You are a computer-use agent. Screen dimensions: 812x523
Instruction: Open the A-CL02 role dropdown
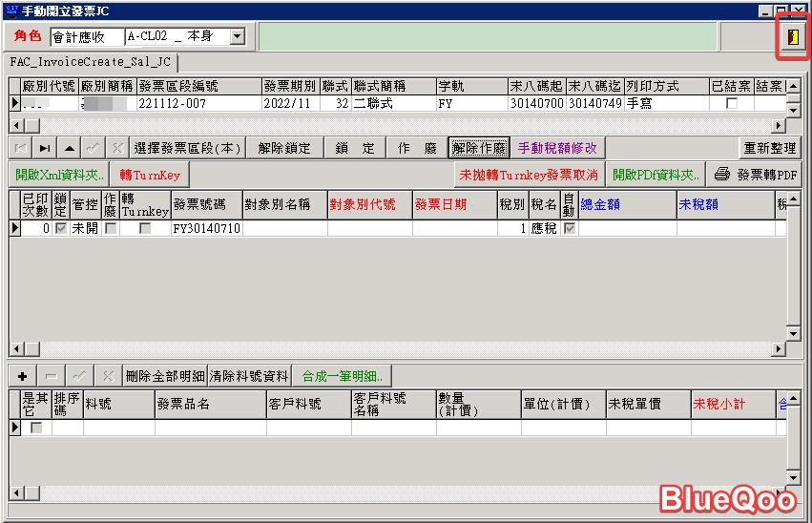click(238, 36)
